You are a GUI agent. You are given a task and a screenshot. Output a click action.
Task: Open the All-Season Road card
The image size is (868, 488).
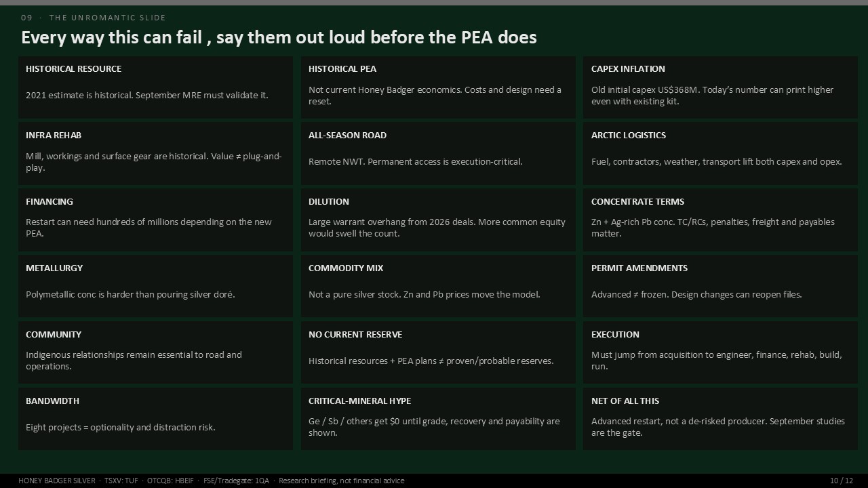point(438,154)
